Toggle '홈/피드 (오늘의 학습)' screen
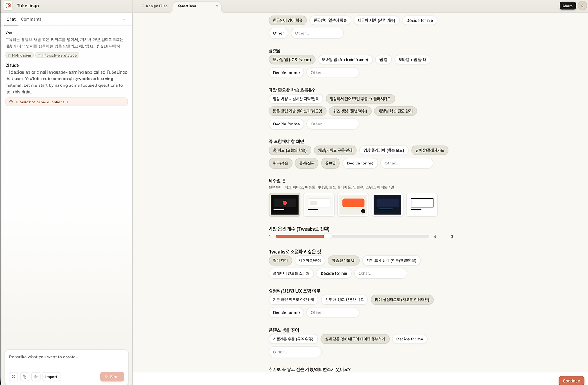588x385 pixels. tap(290, 150)
